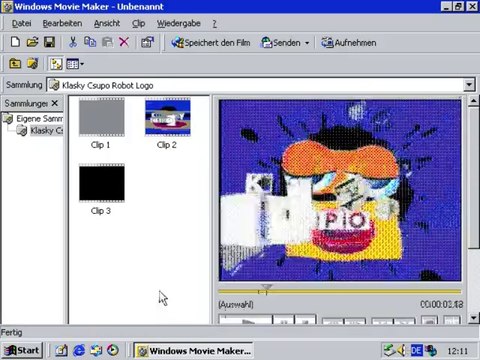
Task: Open the Ansicht menu
Action: pyautogui.click(x=107, y=23)
